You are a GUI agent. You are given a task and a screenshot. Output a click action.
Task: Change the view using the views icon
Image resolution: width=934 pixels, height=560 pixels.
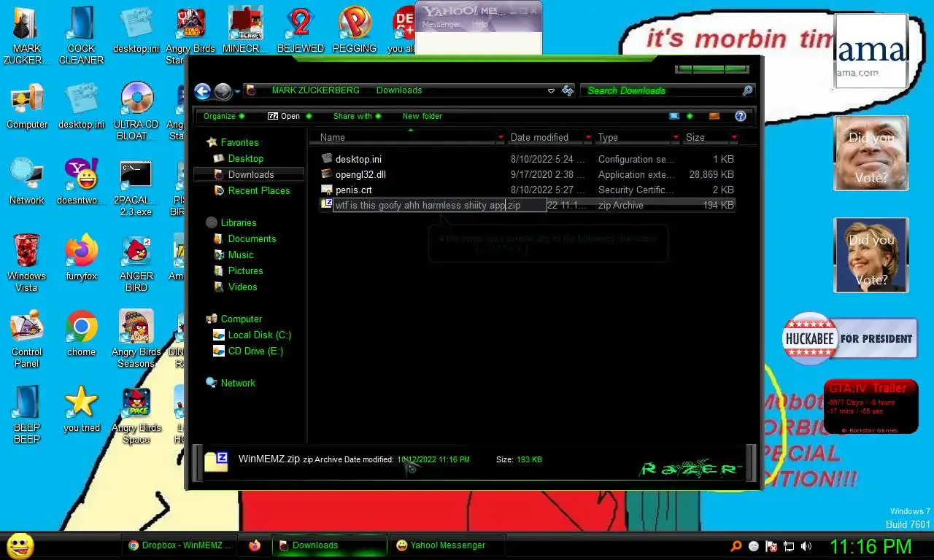click(674, 116)
